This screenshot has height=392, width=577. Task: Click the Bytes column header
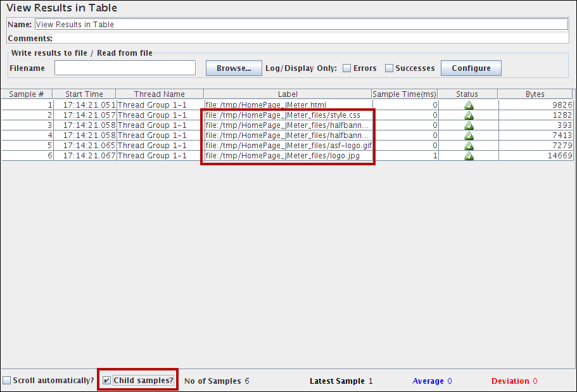click(535, 94)
